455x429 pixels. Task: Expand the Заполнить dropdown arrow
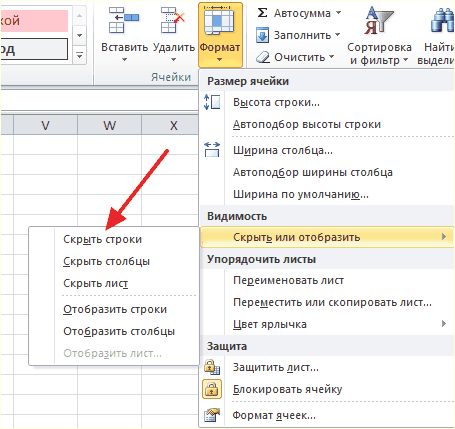[337, 35]
